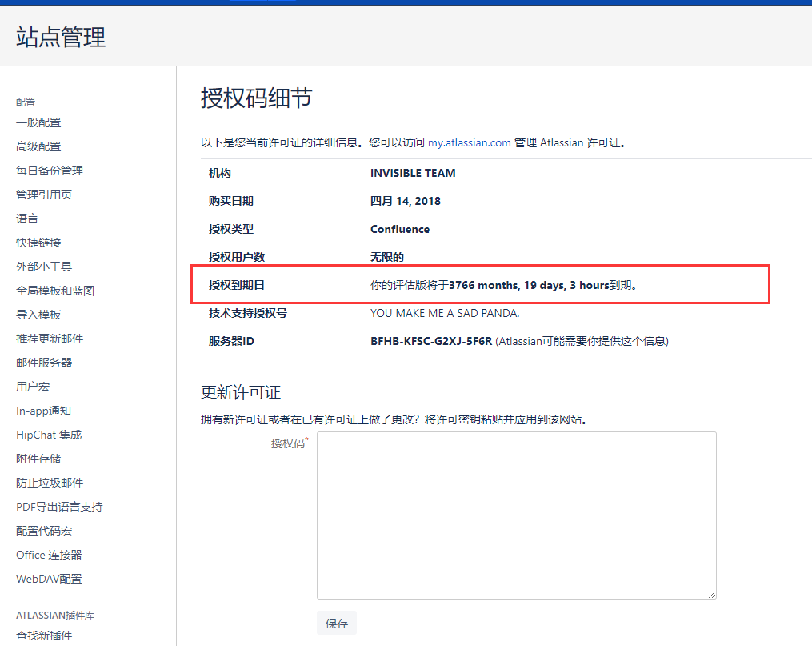Open 邮件服务器 configuration
This screenshot has width=812, height=646.
coord(44,363)
